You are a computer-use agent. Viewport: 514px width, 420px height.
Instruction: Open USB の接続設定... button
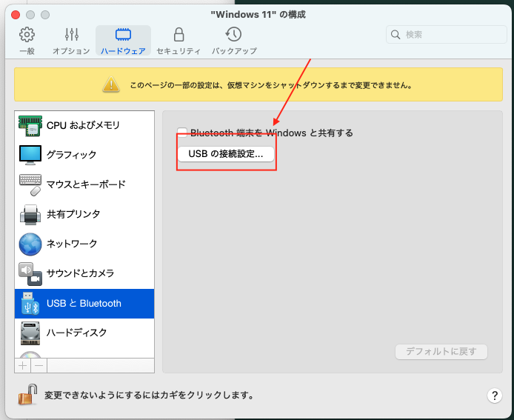click(x=226, y=154)
